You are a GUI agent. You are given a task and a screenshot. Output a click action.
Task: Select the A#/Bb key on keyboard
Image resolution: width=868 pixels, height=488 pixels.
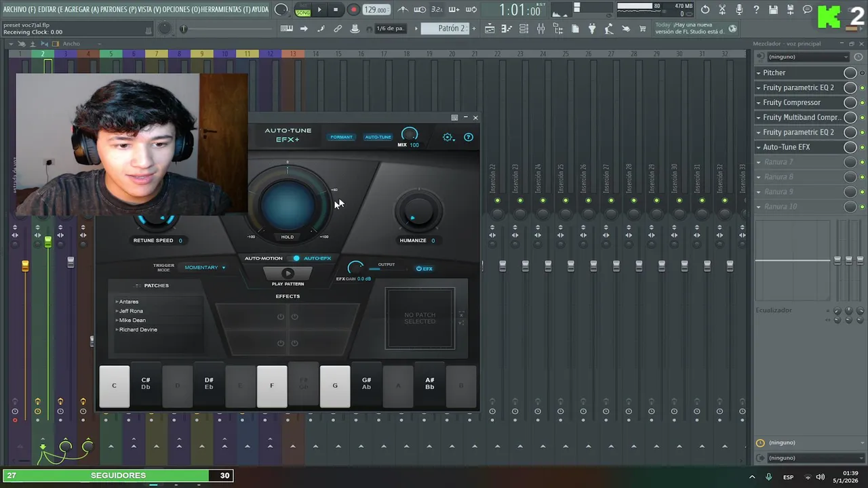pos(430,384)
